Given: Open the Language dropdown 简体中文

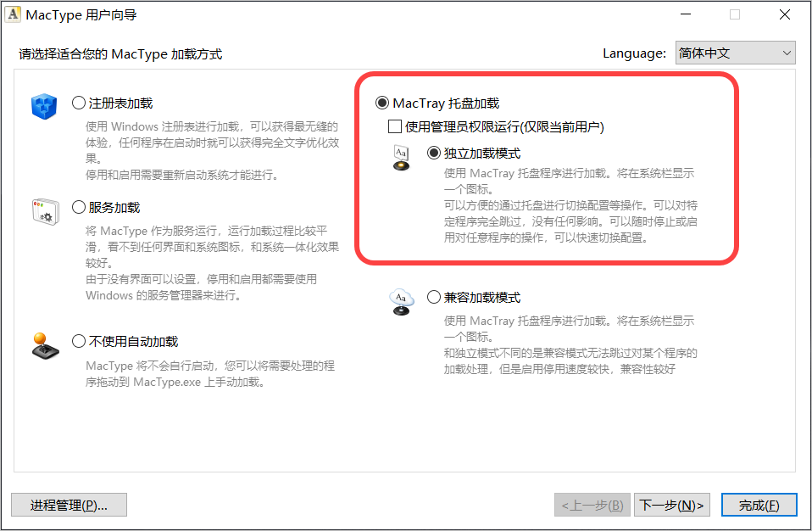Looking at the screenshot, I should [x=736, y=53].
